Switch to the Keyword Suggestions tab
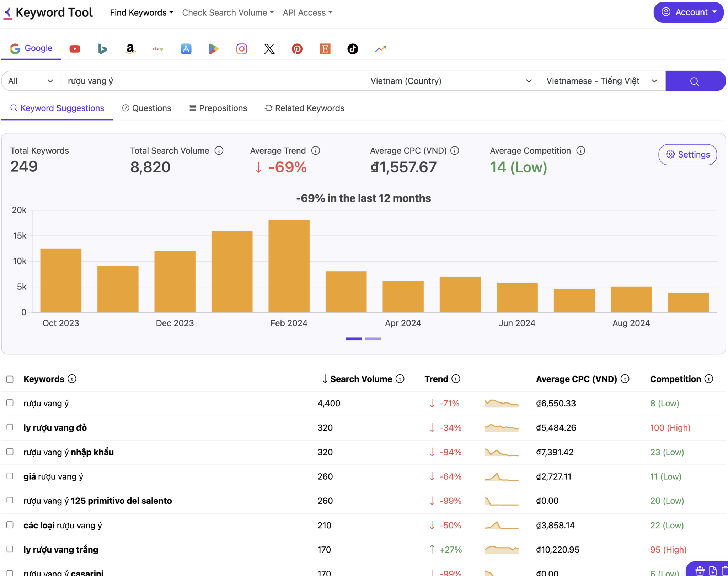728x576 pixels. 57,108
